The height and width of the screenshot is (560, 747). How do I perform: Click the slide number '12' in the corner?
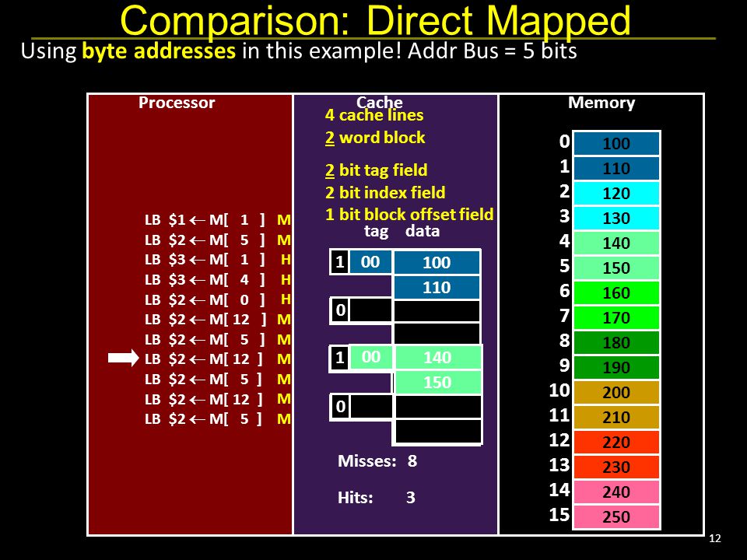(715, 538)
